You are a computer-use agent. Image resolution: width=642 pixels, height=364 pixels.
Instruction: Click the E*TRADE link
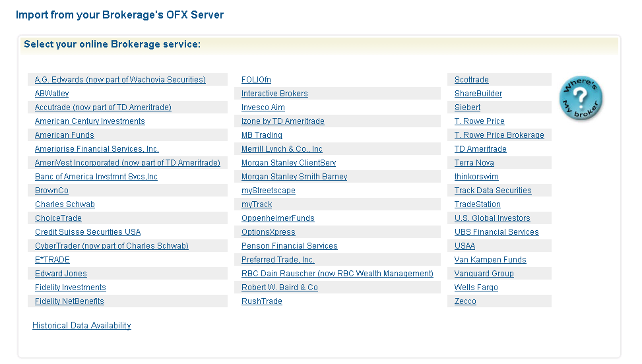click(x=52, y=260)
